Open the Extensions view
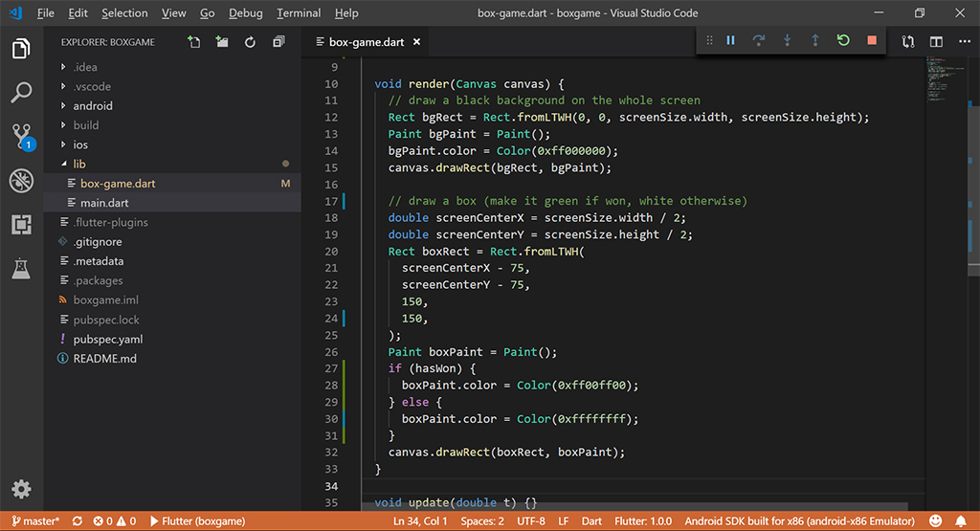 coord(21,225)
